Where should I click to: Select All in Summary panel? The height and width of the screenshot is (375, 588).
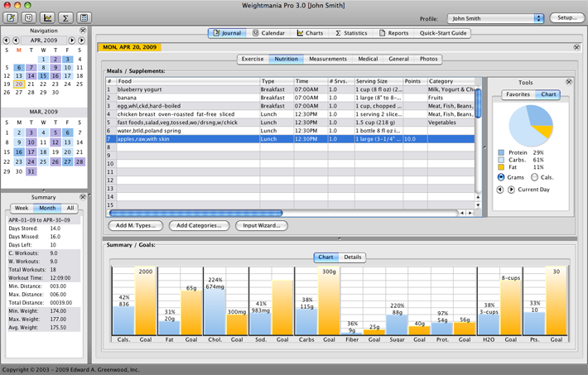[70, 208]
